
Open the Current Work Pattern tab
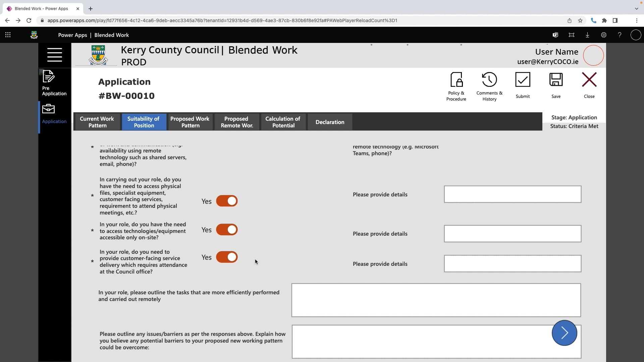point(97,122)
